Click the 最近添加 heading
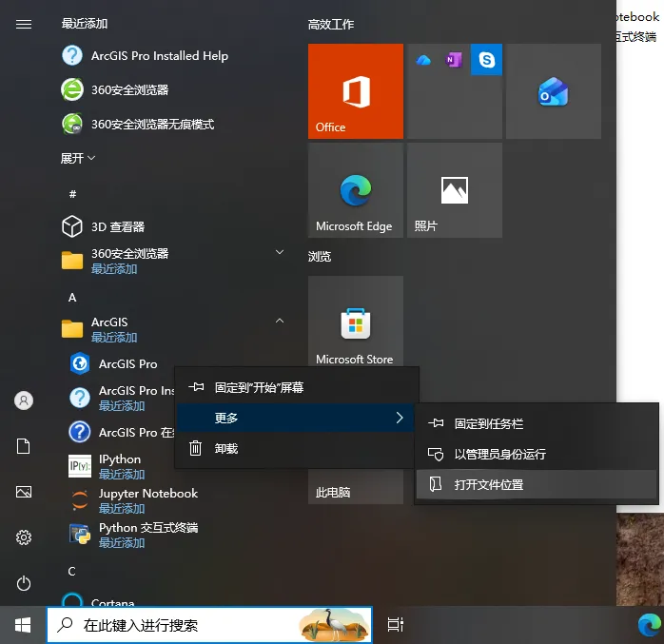 [x=85, y=23]
